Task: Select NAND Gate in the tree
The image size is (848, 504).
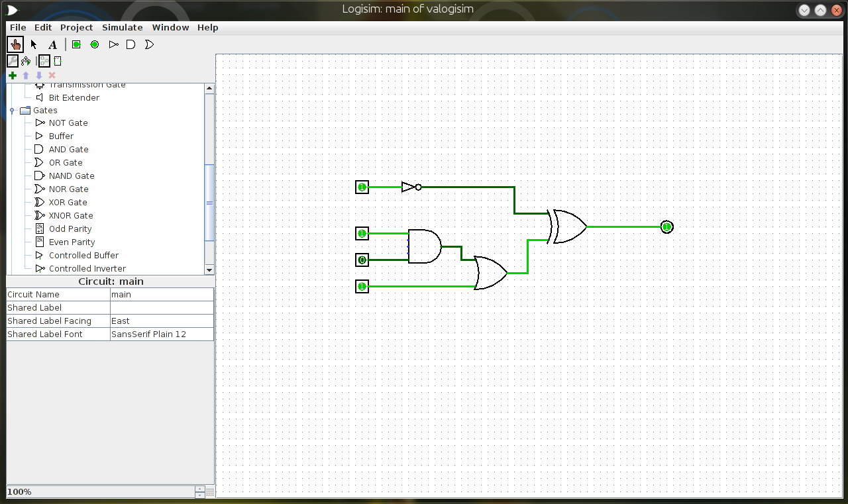Action: pyautogui.click(x=72, y=176)
